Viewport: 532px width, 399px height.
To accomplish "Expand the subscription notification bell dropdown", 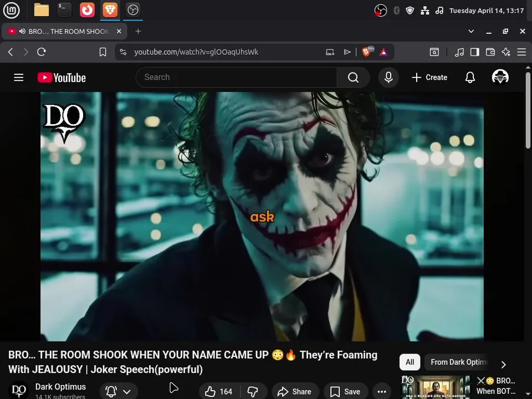I will [x=119, y=391].
